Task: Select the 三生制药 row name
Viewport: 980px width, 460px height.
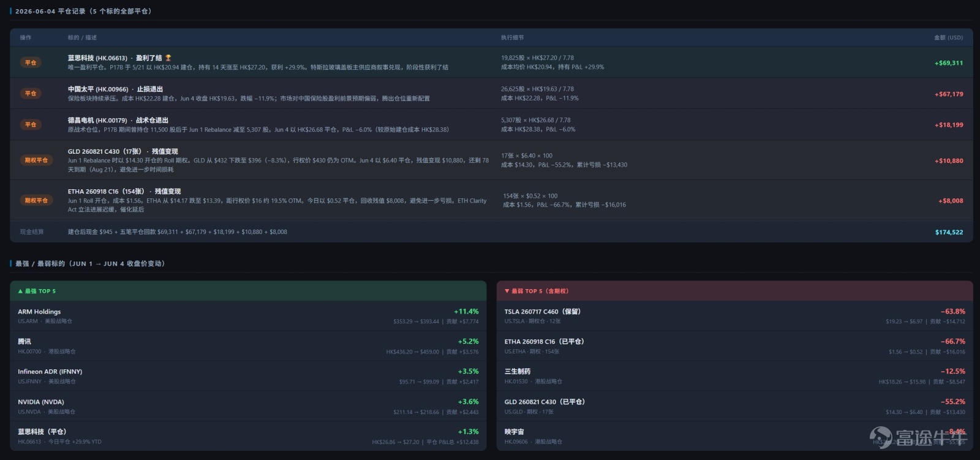Action: tap(517, 372)
